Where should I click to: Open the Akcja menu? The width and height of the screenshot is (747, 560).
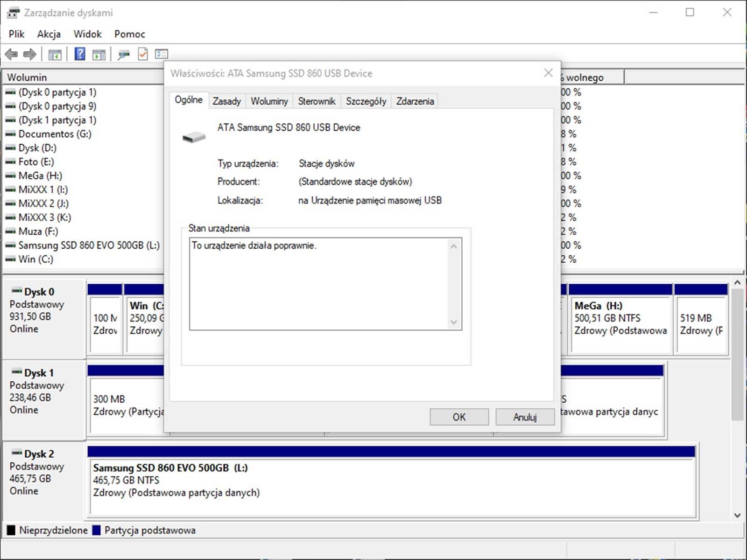click(x=49, y=34)
